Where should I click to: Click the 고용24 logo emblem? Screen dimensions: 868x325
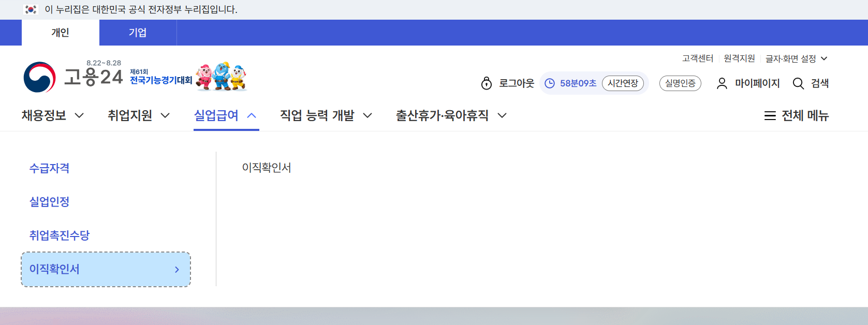[39, 78]
